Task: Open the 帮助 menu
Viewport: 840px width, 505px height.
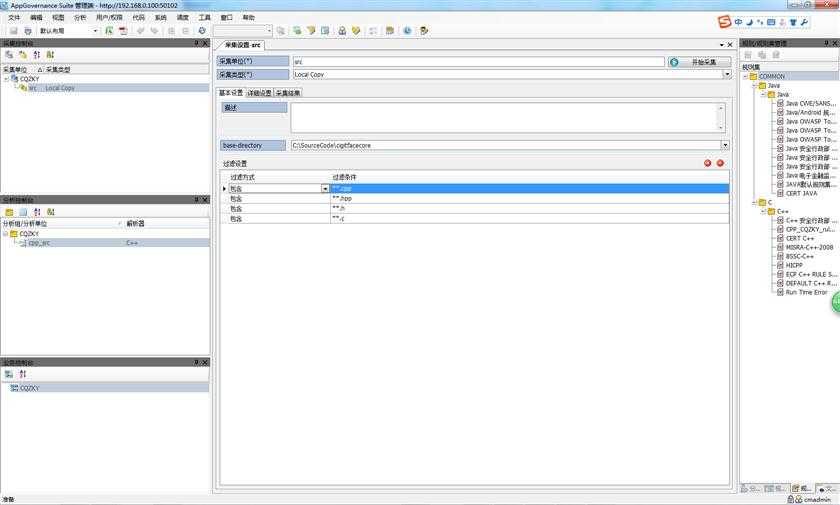Action: [x=249, y=18]
